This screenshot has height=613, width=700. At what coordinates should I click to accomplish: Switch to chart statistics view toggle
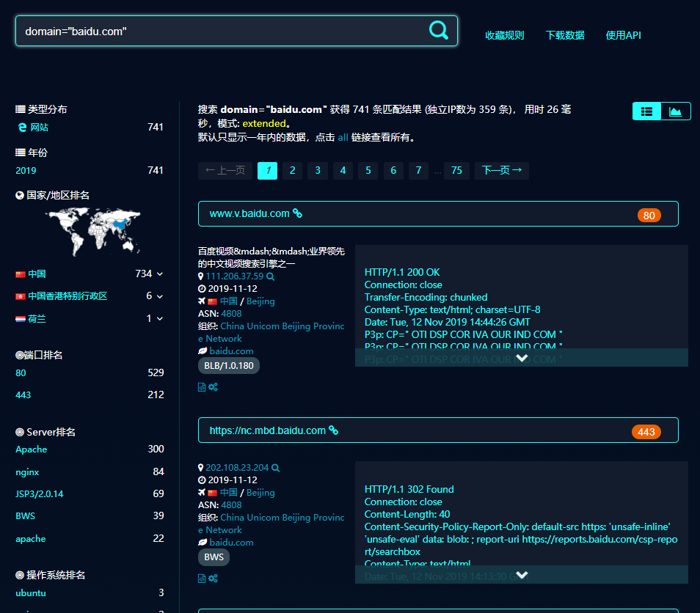click(x=676, y=111)
